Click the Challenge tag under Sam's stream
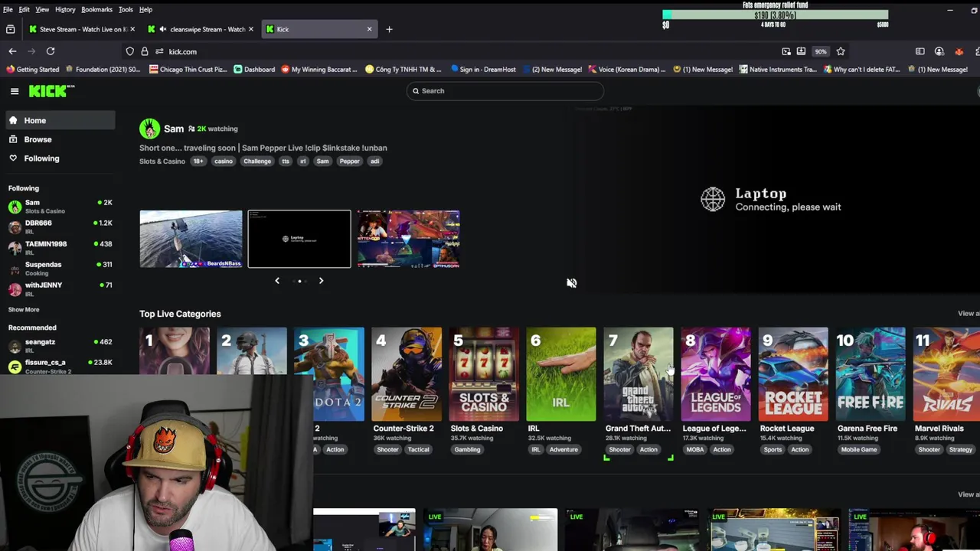Image resolution: width=980 pixels, height=551 pixels. coord(257,161)
